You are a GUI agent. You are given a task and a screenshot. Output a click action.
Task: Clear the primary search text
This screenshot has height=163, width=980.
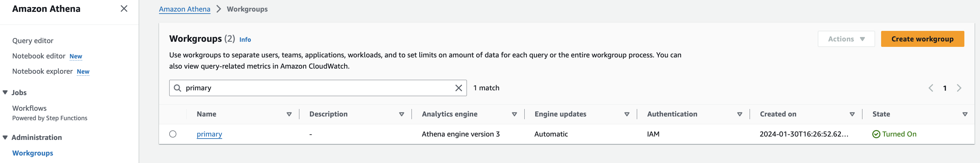click(458, 88)
